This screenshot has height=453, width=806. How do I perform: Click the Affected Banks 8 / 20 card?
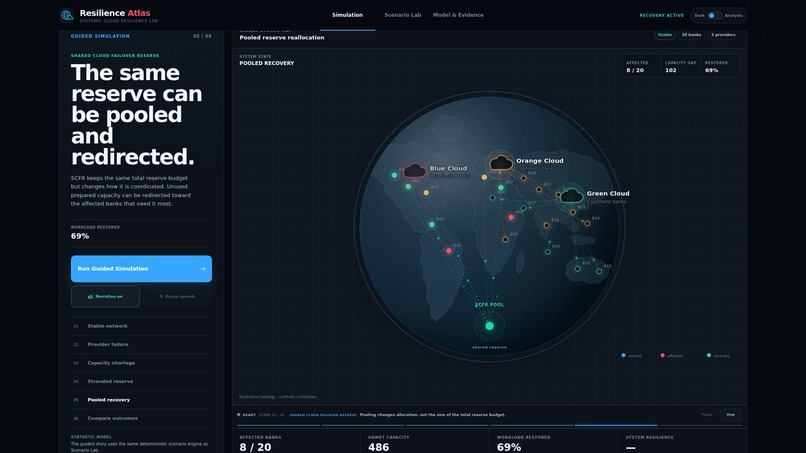296,443
